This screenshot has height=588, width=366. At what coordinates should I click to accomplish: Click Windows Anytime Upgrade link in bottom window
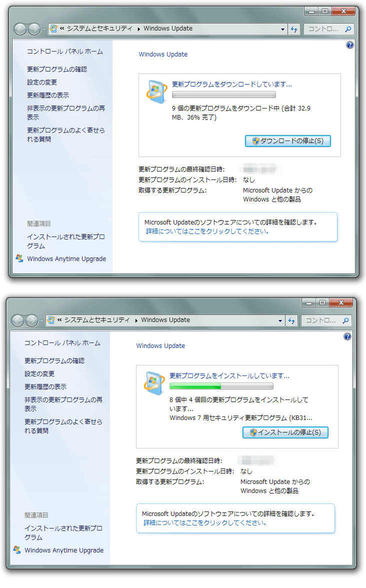pos(64,550)
